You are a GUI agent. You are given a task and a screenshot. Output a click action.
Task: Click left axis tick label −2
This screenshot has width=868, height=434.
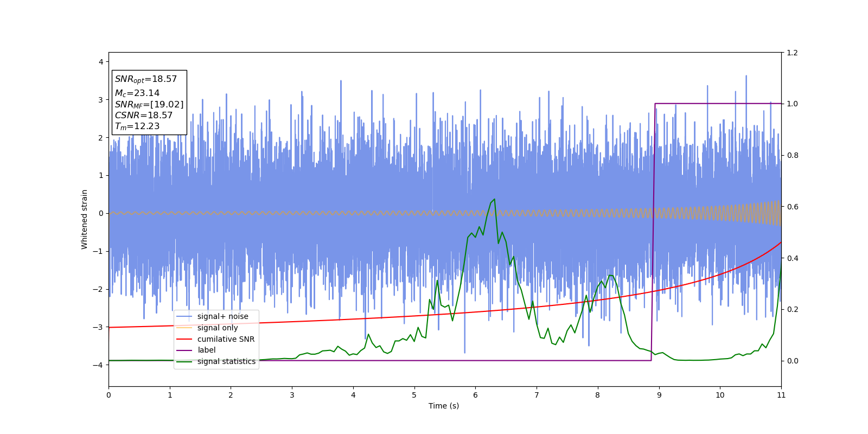coord(98,289)
